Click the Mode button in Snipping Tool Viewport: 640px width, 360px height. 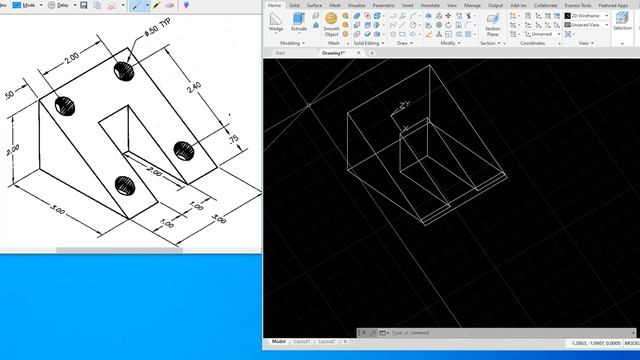click(x=24, y=5)
